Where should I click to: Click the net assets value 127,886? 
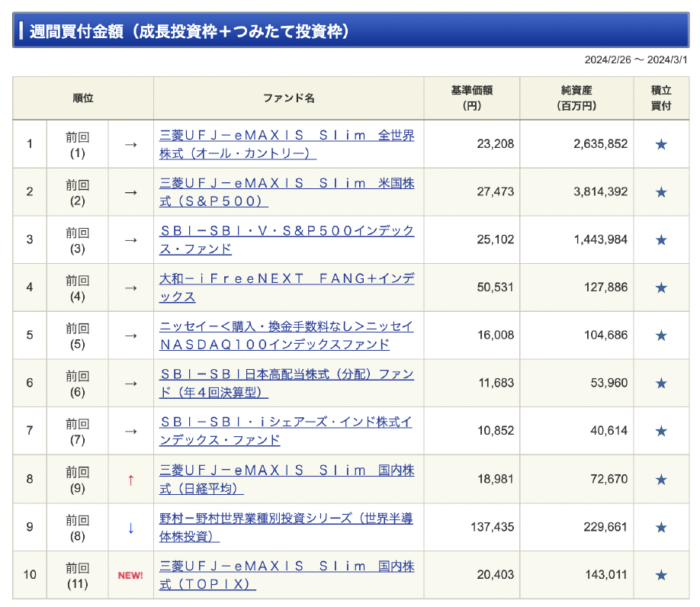pyautogui.click(x=605, y=287)
